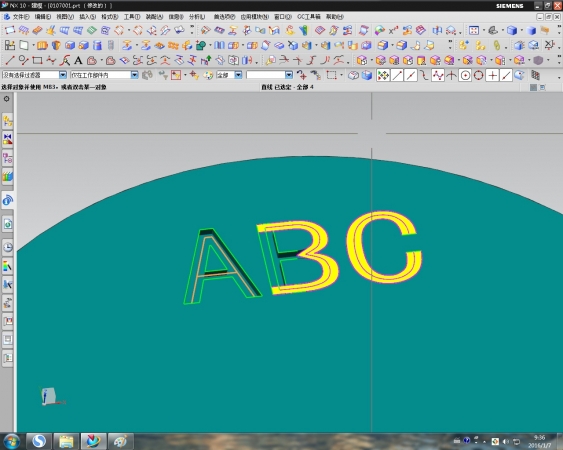Viewport: 563px width, 450px height.
Task: Choose the Rectangle curve tool
Action: pyautogui.click(x=37, y=60)
